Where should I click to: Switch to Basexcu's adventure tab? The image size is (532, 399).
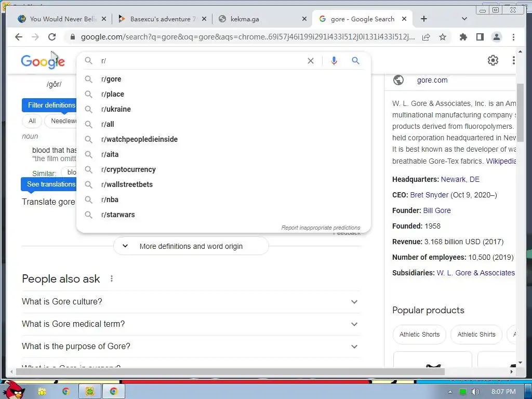click(158, 19)
